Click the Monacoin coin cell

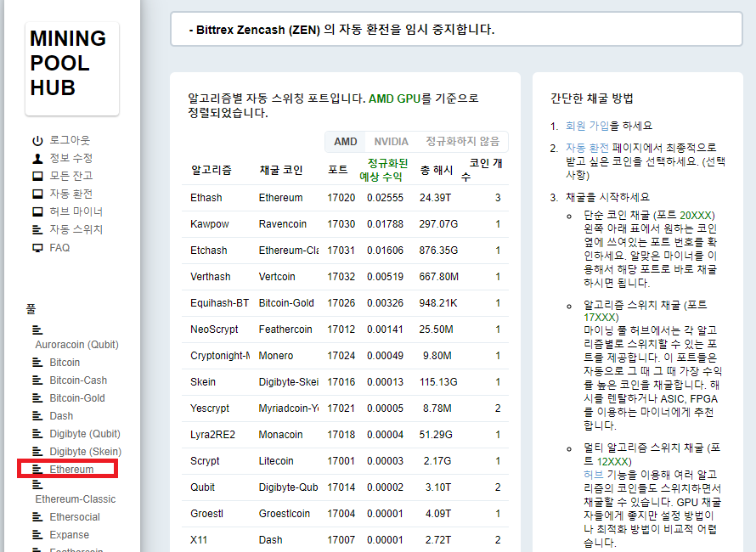tap(280, 435)
